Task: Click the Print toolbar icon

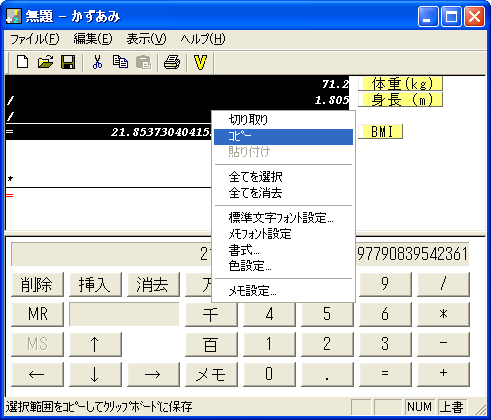Action: point(172,62)
